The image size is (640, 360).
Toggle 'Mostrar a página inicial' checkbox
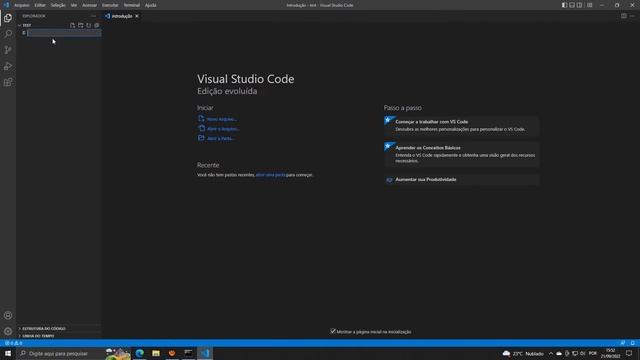click(x=333, y=331)
